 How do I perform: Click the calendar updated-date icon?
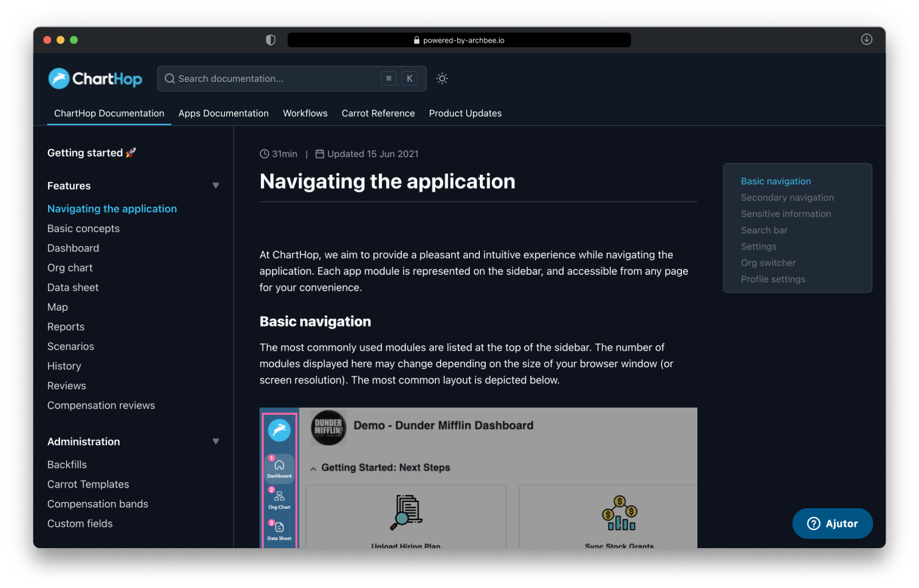(x=319, y=154)
